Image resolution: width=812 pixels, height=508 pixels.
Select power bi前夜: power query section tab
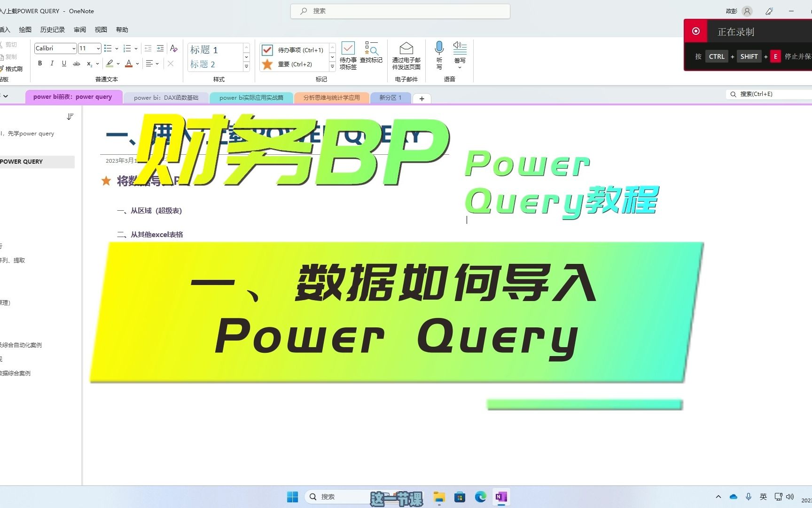[73, 97]
